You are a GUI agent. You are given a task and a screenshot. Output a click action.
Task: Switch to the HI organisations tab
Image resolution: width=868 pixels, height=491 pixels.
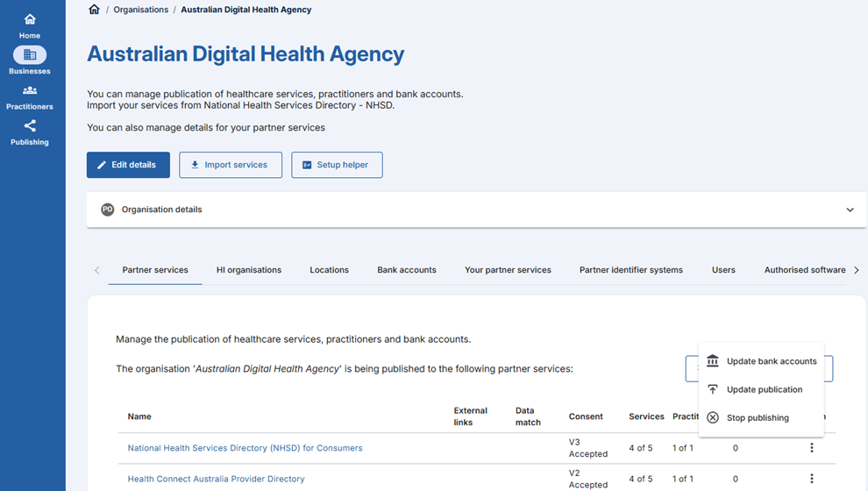(x=249, y=270)
